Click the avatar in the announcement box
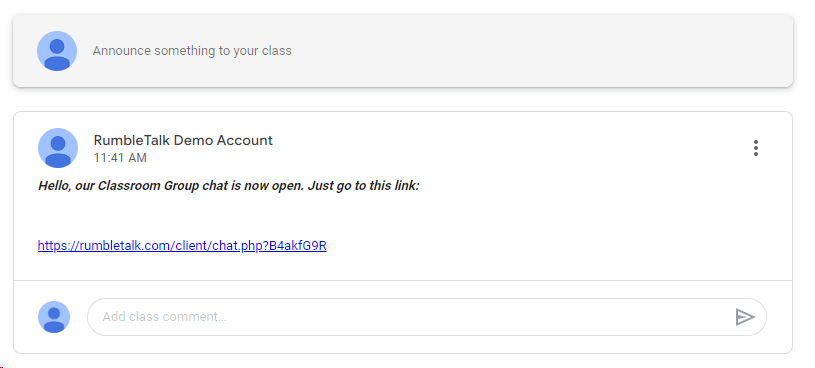 (x=57, y=51)
